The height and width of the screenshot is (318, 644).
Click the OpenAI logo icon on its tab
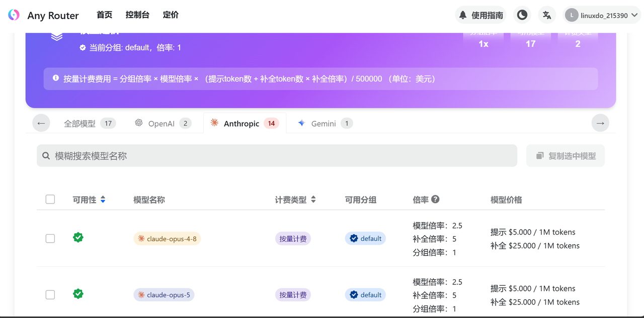[139, 123]
